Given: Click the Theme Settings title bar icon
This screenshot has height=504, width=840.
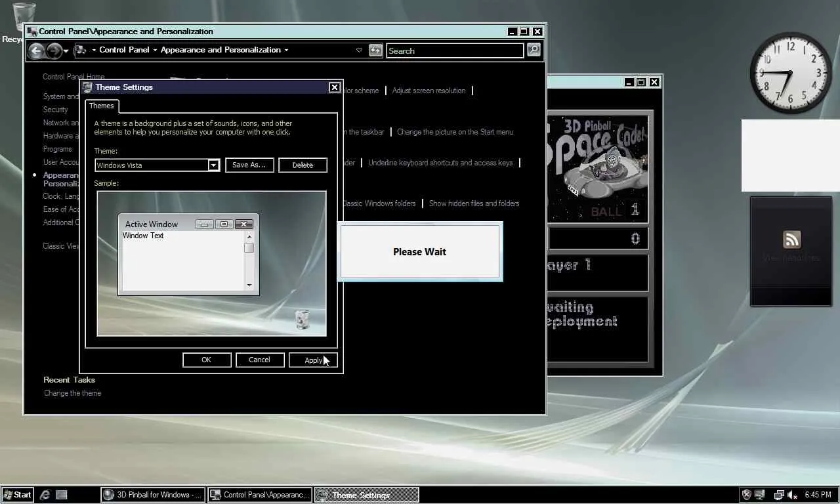Looking at the screenshot, I should (87, 87).
